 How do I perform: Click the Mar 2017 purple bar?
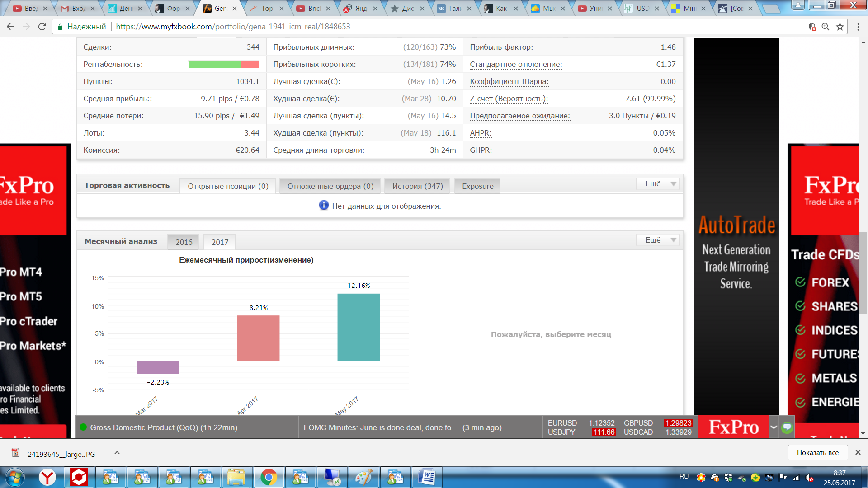click(x=158, y=367)
